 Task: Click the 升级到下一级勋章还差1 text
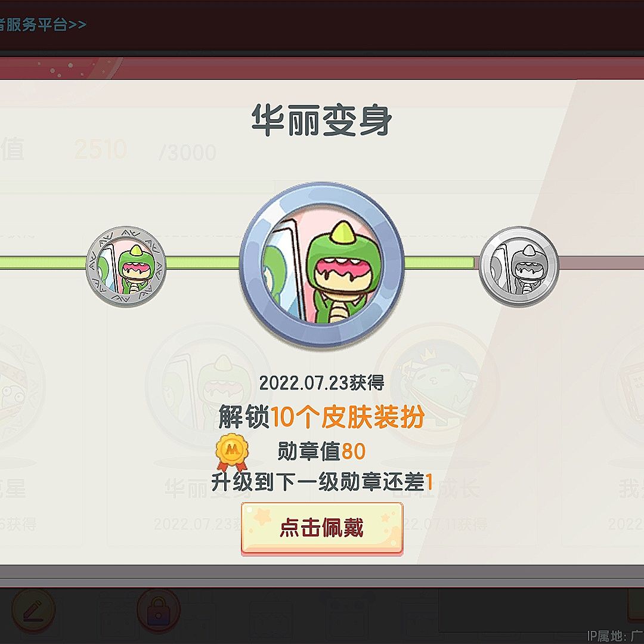coord(322,481)
